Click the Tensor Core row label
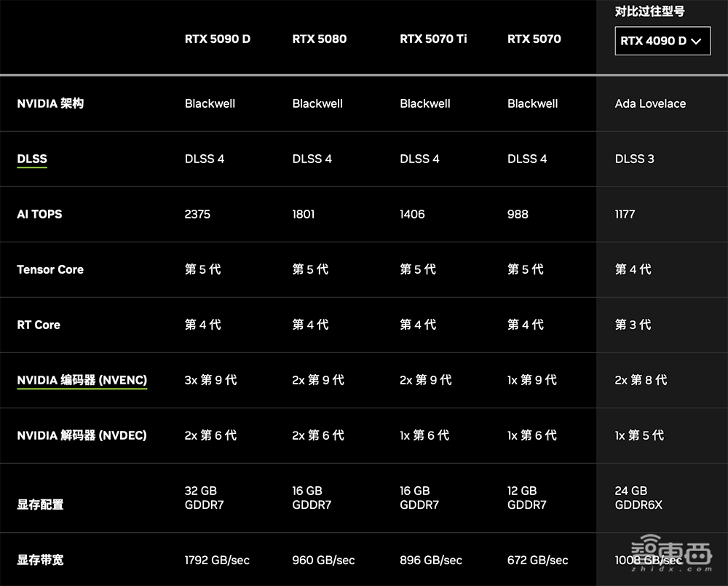Viewport: 728px width, 586px height. [x=50, y=269]
